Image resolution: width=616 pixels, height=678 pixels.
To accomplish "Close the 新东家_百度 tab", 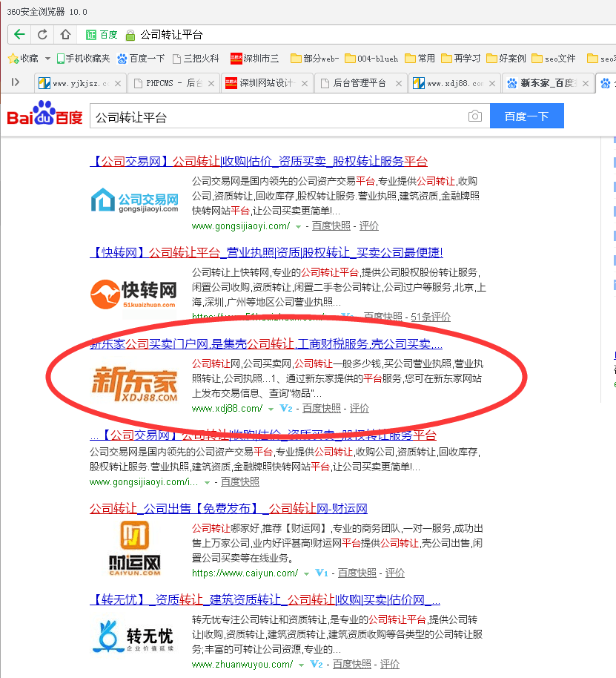I will (x=586, y=84).
